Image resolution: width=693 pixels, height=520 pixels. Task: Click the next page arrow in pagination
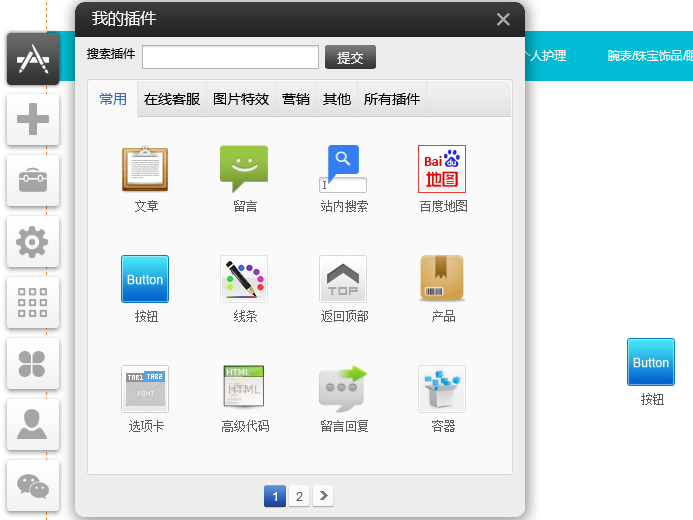[323, 496]
